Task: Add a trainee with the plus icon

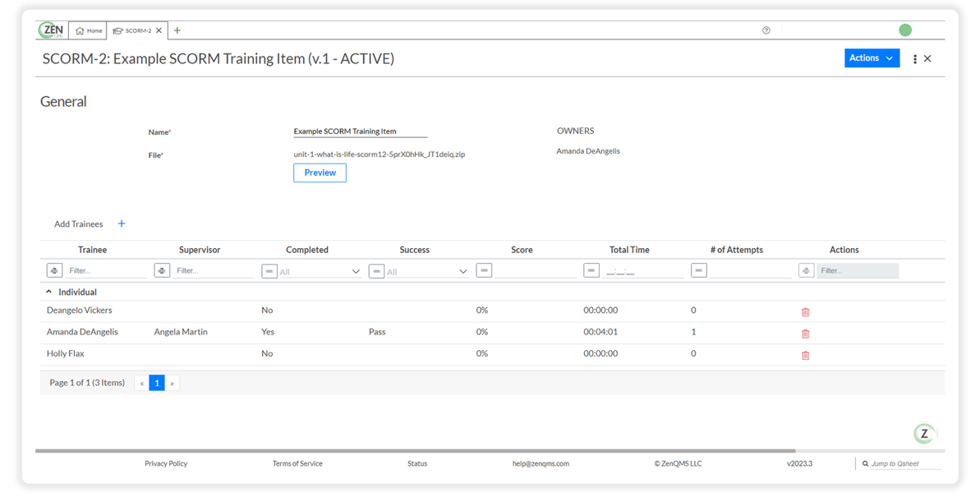Action: tap(121, 223)
